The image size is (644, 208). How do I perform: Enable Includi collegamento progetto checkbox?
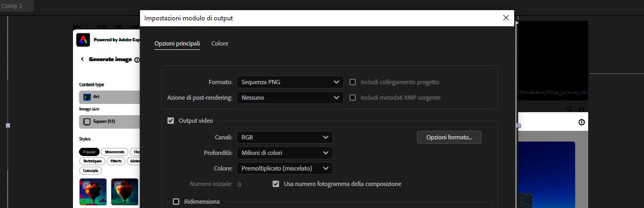353,82
